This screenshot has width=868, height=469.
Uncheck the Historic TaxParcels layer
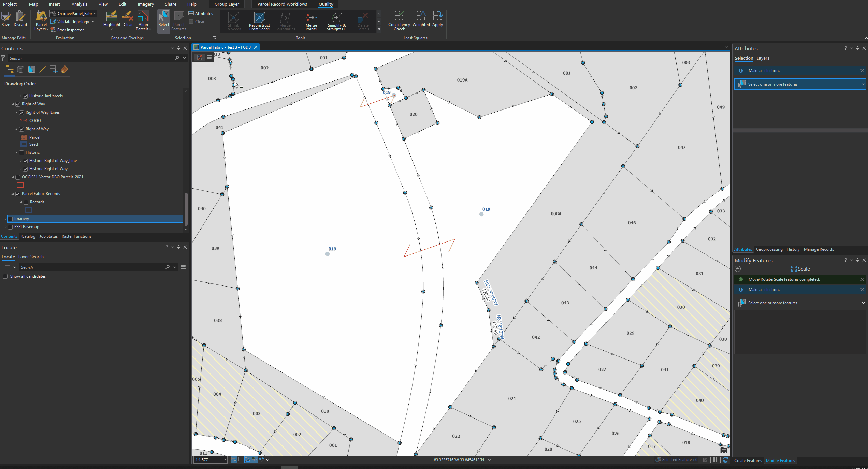pyautogui.click(x=26, y=96)
